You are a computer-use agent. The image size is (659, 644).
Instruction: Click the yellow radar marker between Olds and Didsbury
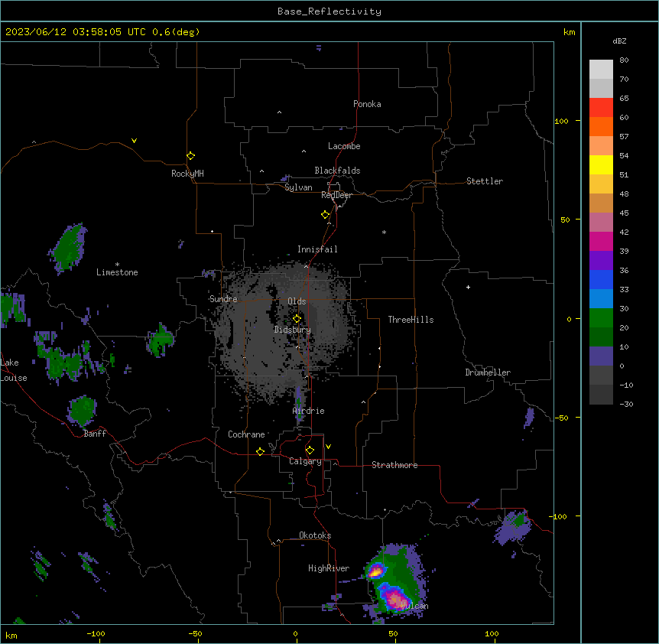(x=297, y=319)
